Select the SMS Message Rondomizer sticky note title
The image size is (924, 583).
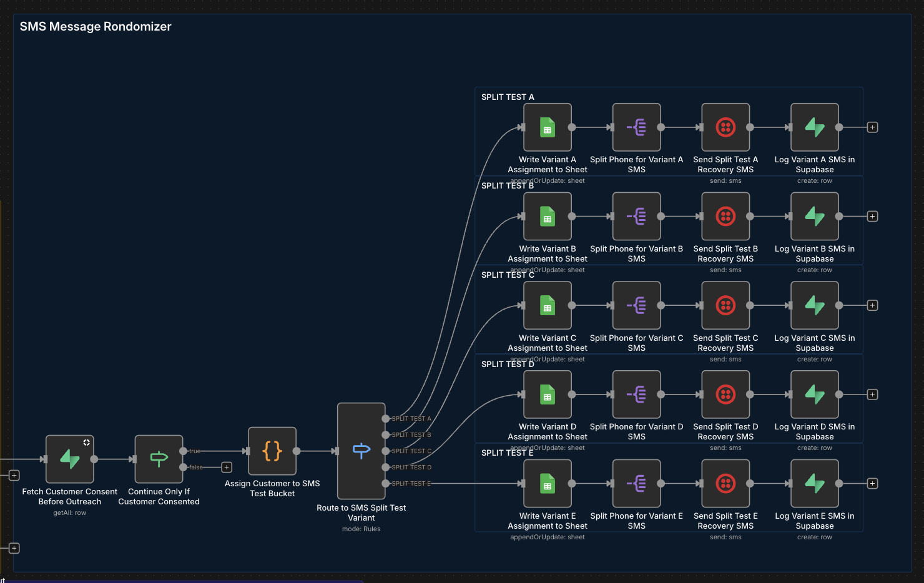(96, 27)
